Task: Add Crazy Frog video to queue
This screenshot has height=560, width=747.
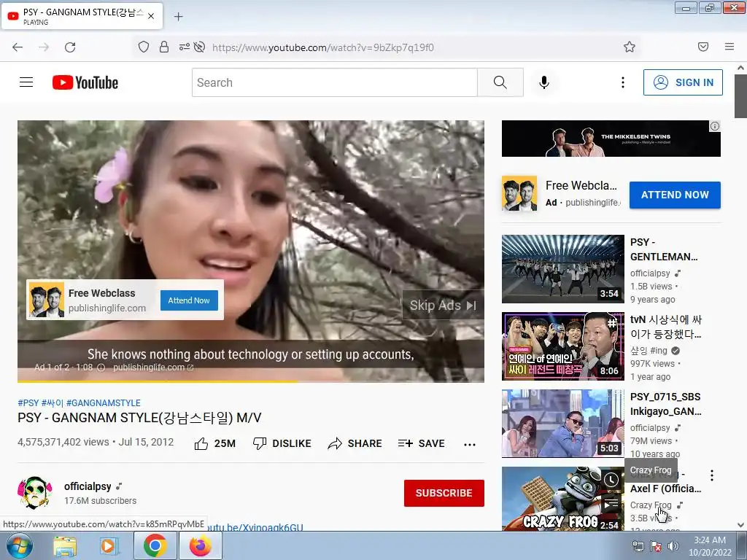Action: (611, 503)
